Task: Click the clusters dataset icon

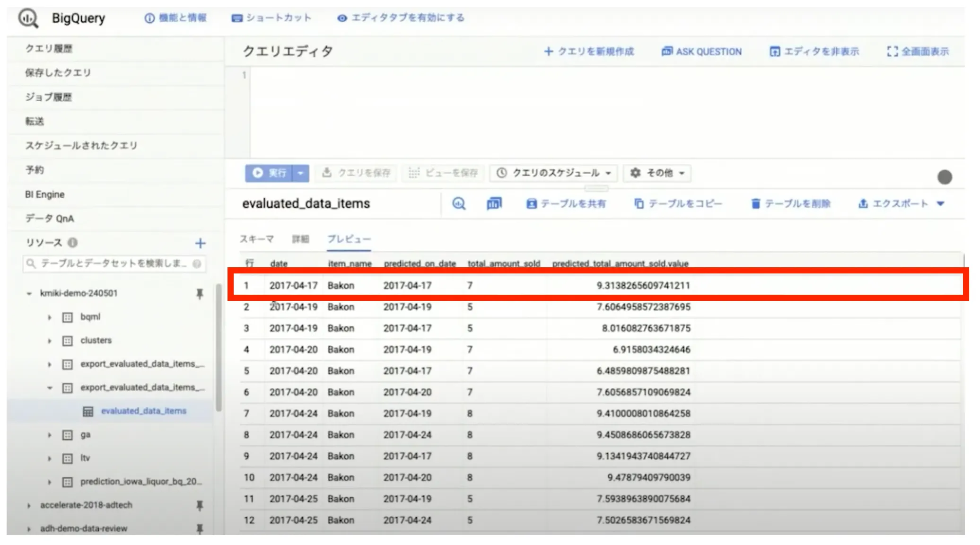Action: 68,341
